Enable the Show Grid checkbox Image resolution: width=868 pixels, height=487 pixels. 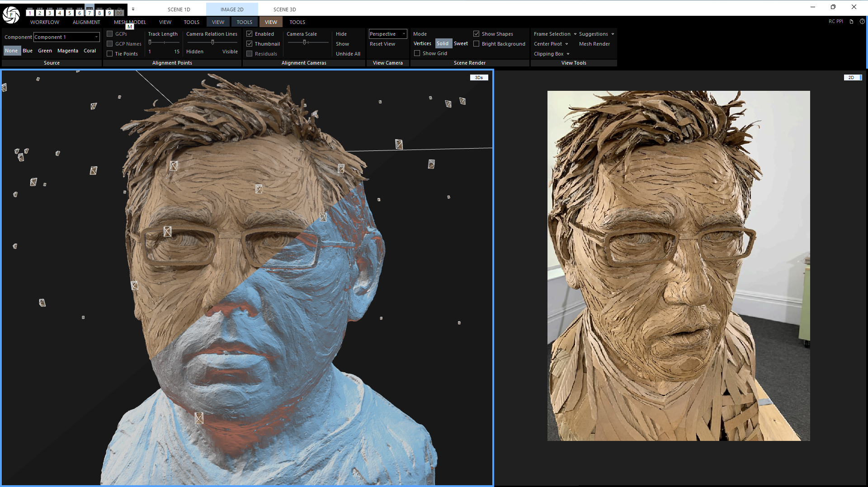(417, 53)
